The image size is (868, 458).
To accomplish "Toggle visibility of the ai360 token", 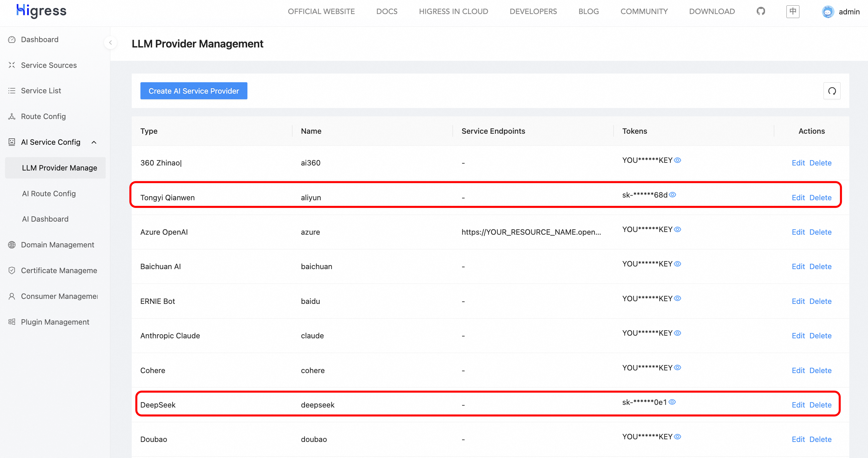I will 677,160.
